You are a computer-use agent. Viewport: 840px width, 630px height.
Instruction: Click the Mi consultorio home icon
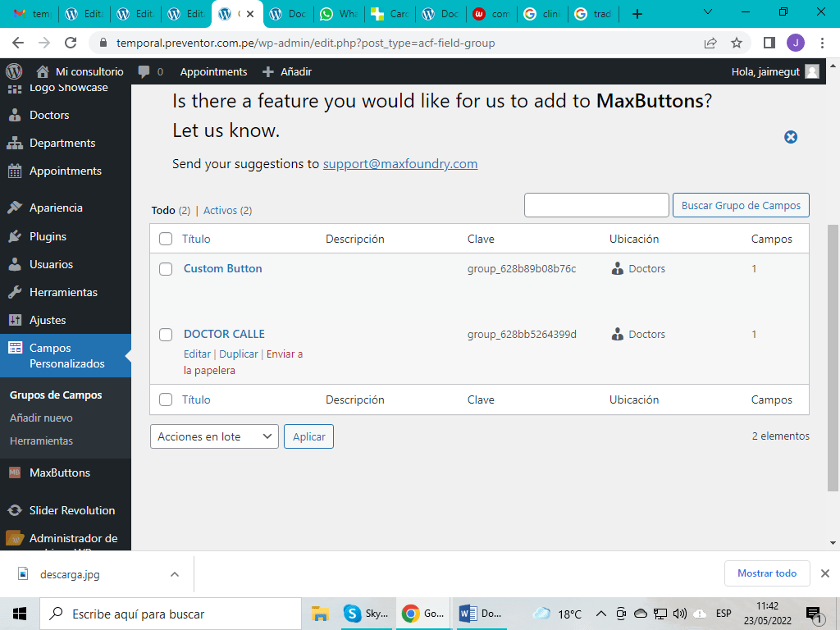(43, 71)
